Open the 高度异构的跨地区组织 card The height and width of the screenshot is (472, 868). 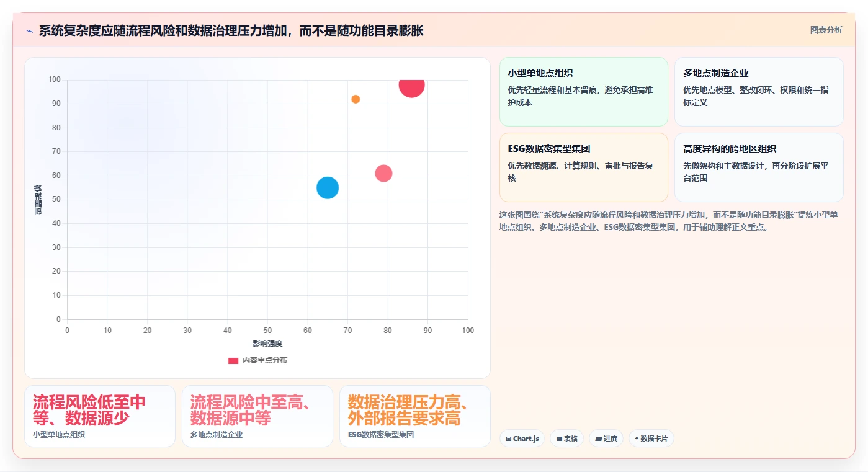(759, 167)
